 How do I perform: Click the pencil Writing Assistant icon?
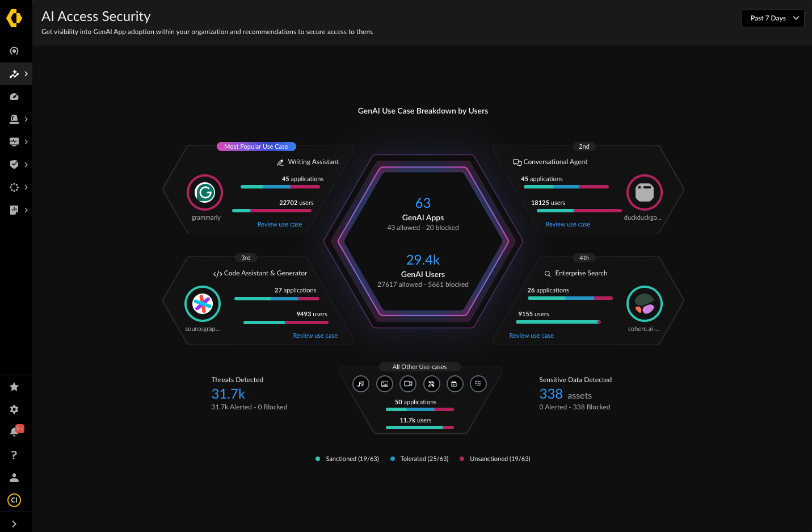280,162
